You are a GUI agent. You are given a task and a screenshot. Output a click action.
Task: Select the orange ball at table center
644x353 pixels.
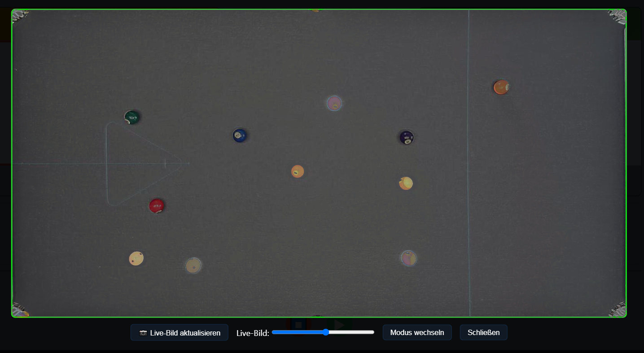point(298,171)
